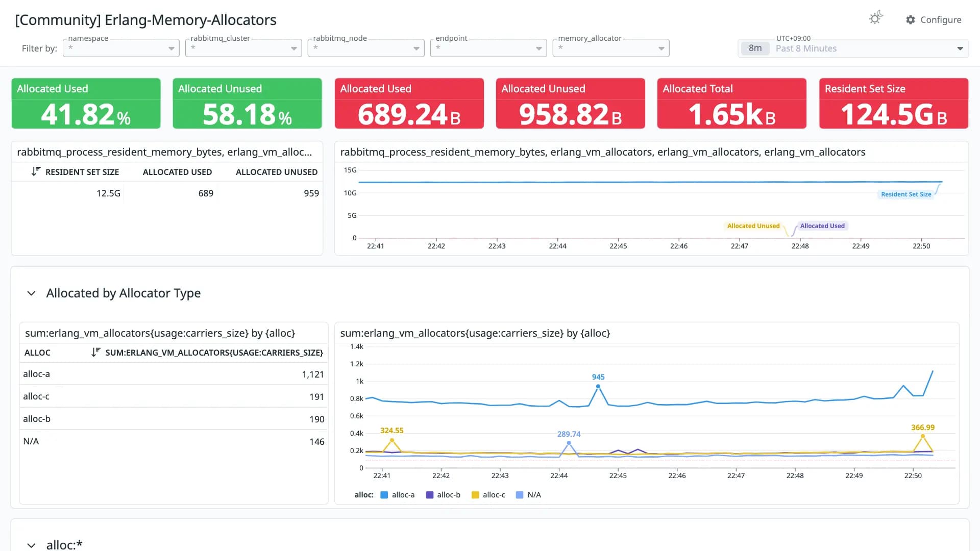980x551 pixels.
Task: Click the ALLOCATED UNUSED column header
Action: (x=277, y=172)
